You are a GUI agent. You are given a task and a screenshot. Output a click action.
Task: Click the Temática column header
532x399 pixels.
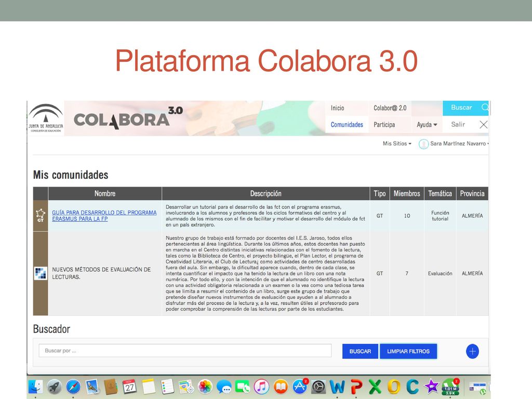(440, 193)
